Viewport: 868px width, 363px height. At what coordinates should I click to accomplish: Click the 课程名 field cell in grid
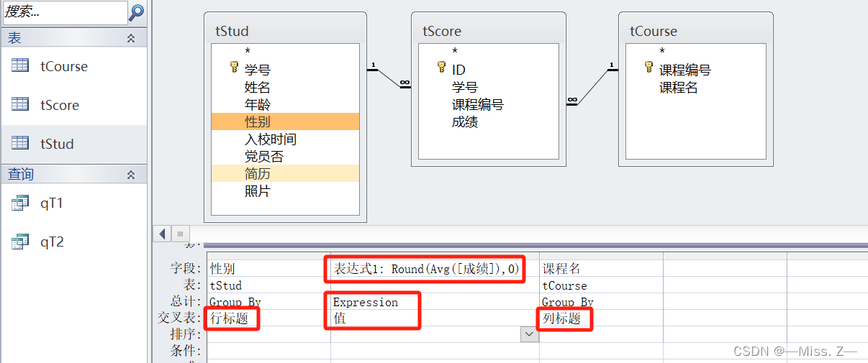[601, 268]
